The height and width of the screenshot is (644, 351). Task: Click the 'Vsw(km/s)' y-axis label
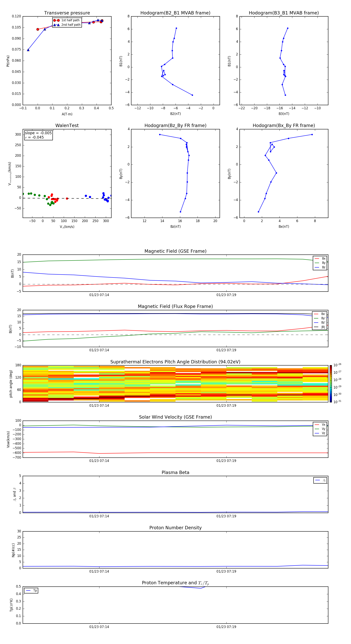[x=8, y=439]
